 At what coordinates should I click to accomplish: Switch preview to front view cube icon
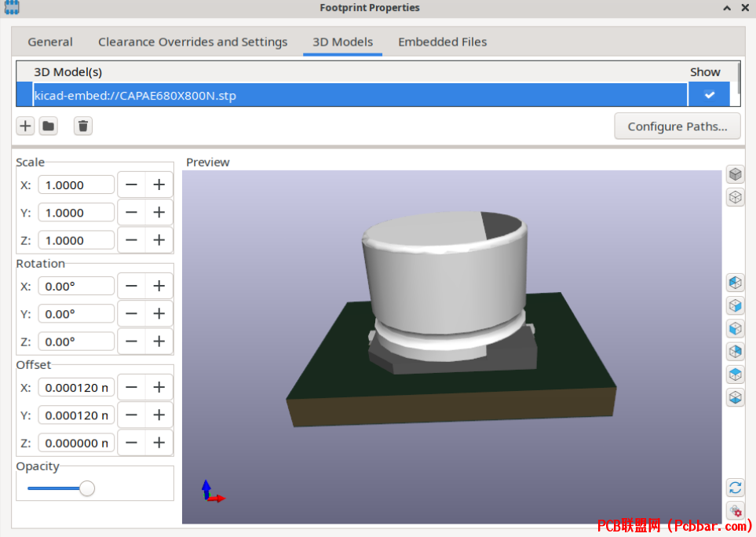(735, 329)
